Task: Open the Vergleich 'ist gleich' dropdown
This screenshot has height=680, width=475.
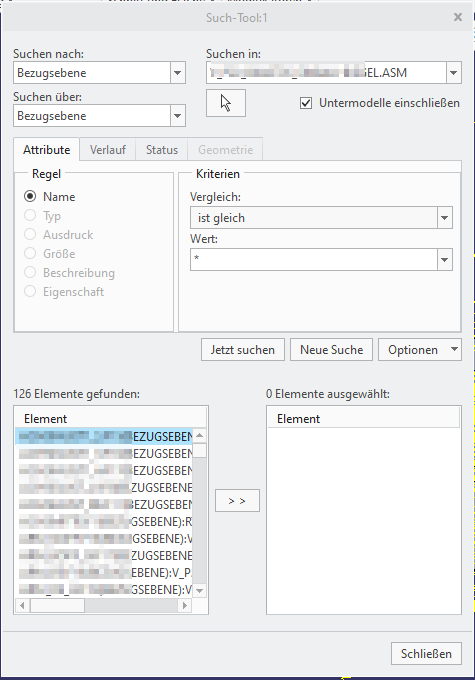Action: pos(444,218)
